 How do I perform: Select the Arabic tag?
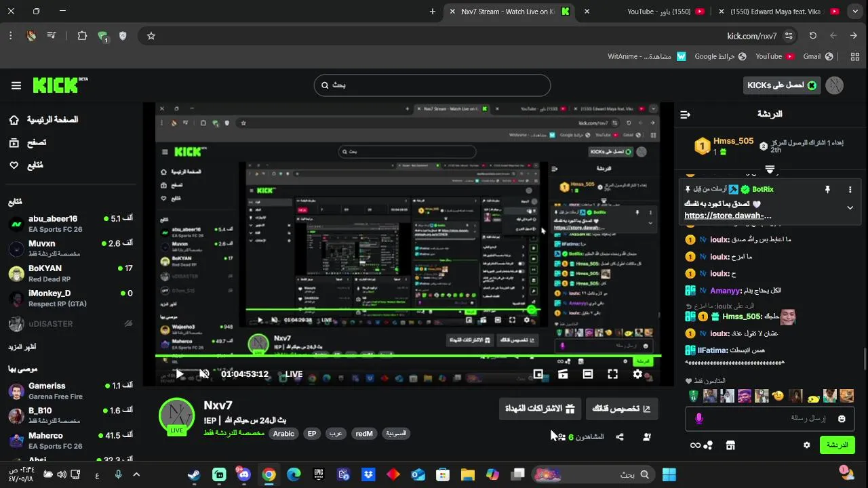(x=283, y=434)
